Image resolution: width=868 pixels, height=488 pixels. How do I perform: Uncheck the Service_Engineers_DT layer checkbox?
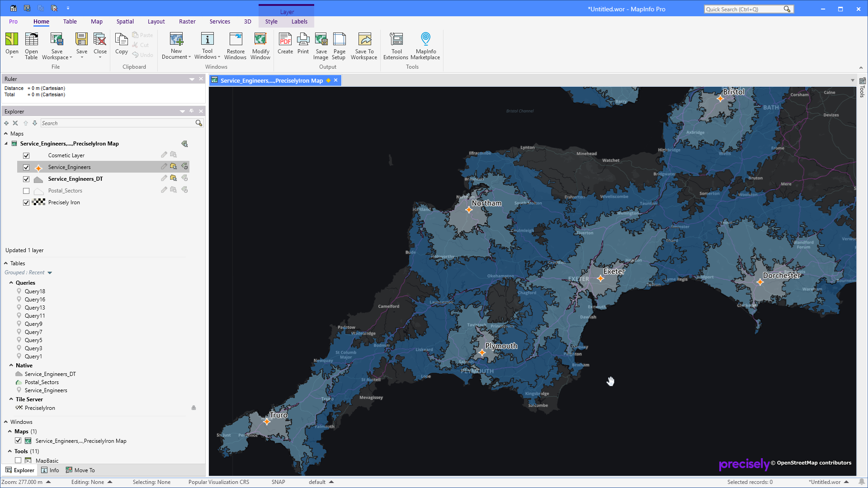point(26,179)
